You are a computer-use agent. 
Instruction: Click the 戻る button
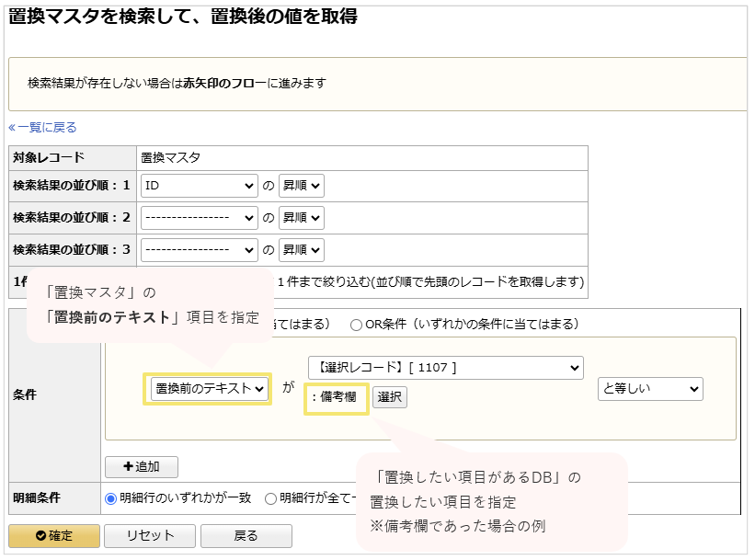click(x=245, y=536)
